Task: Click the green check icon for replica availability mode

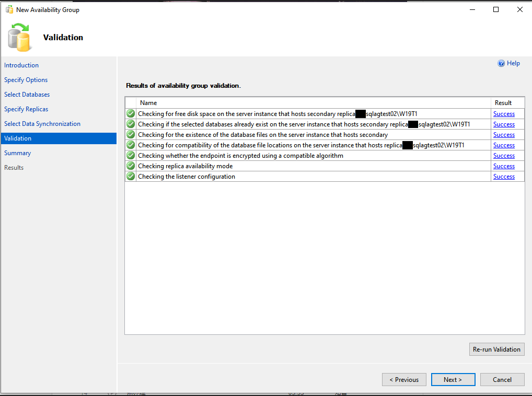Action: 131,166
